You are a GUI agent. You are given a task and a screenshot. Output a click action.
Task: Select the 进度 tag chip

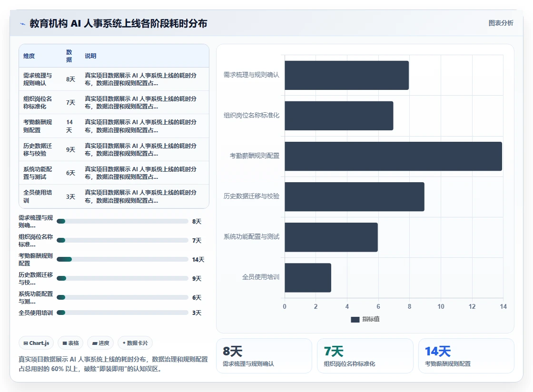(x=100, y=343)
